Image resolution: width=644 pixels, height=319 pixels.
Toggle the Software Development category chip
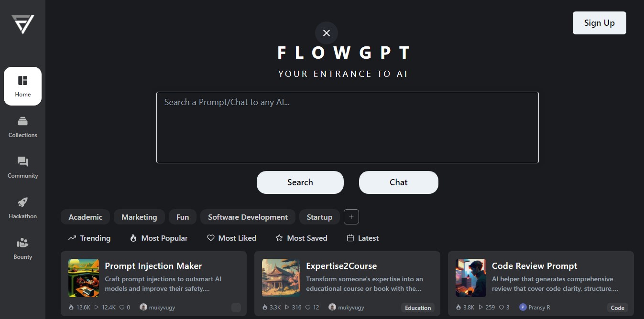248,217
